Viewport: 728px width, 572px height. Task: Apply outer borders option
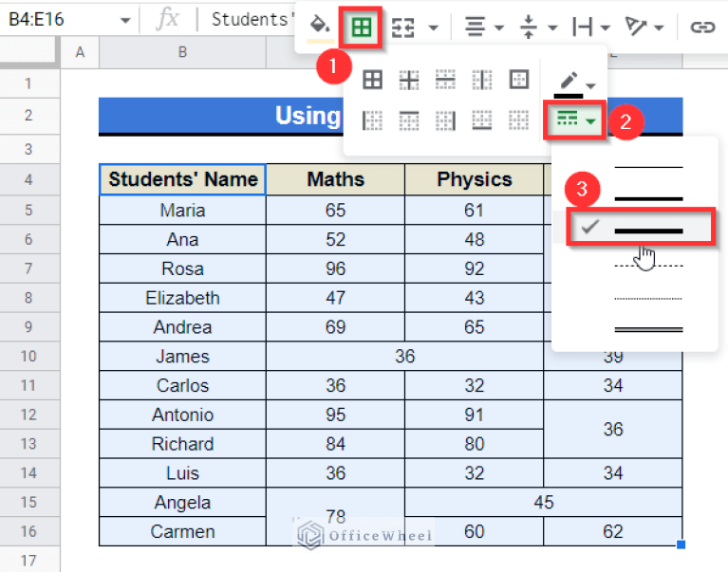pos(519,80)
